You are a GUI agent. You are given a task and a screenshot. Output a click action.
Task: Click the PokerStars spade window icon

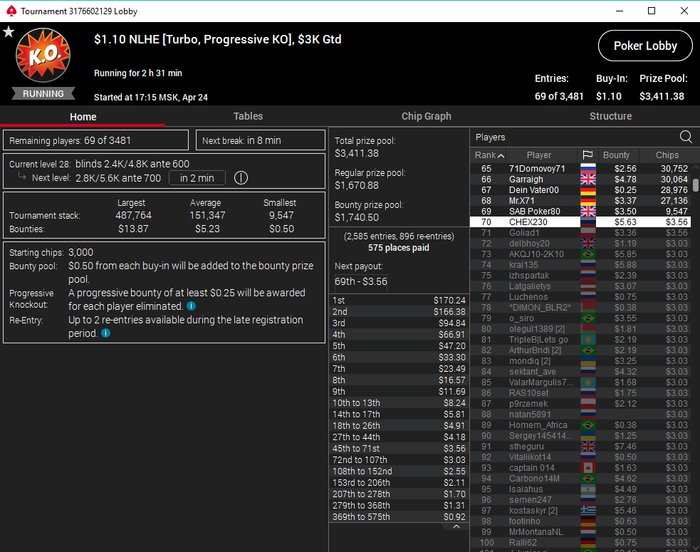(11, 11)
